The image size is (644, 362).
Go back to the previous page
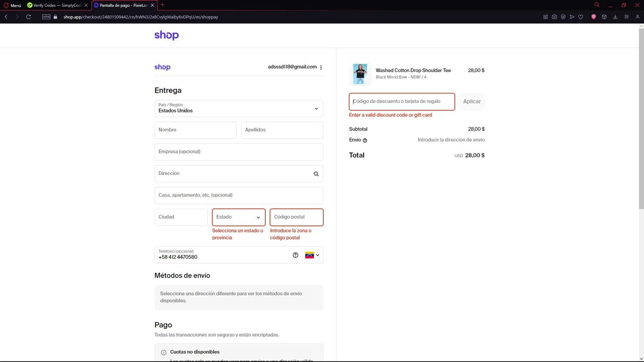click(x=6, y=17)
